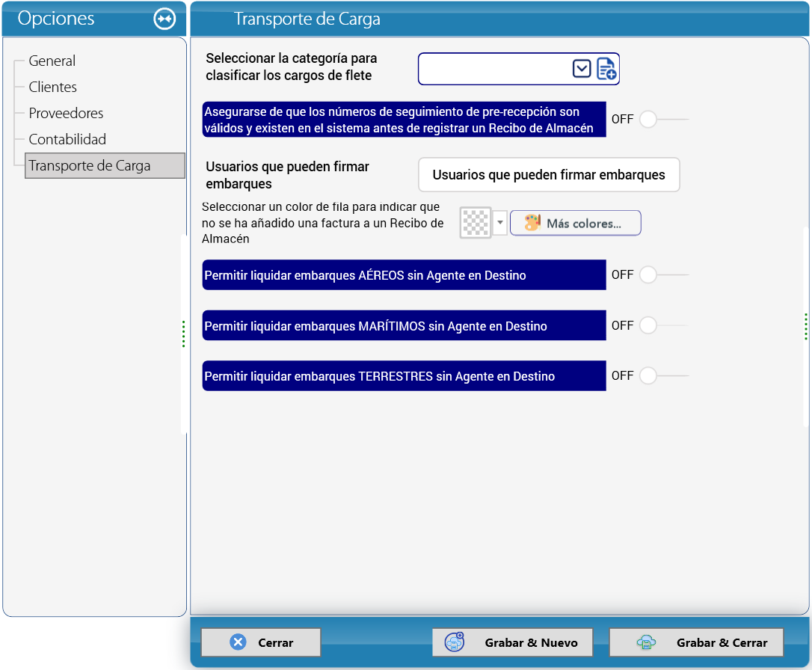This screenshot has height=670, width=812.
Task: Collapse the Opciones panel with the arrows icon
Action: click(x=164, y=19)
